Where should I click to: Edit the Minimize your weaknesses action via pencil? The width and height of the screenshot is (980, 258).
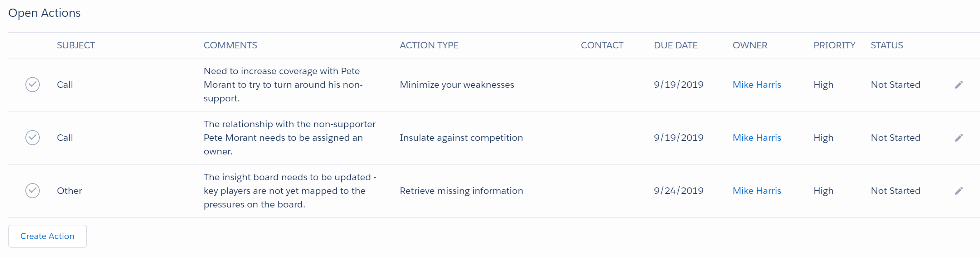pyautogui.click(x=959, y=85)
